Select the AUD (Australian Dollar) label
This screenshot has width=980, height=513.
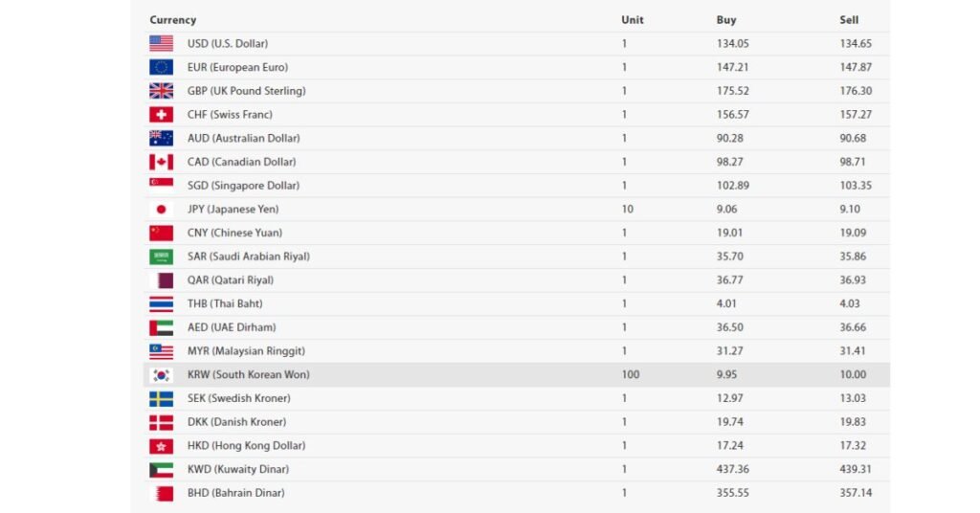coord(244,138)
